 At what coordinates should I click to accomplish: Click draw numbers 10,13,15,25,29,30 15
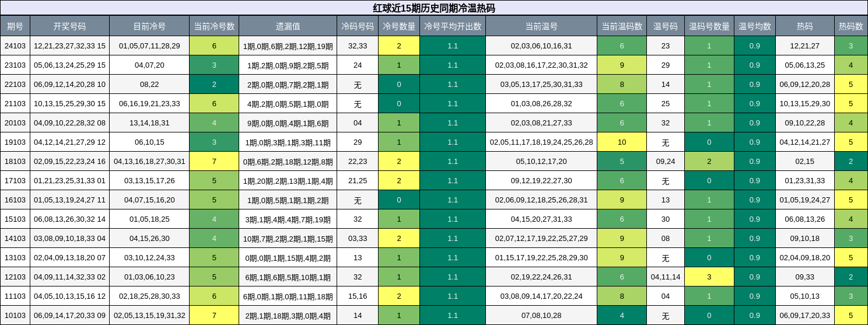69,104
